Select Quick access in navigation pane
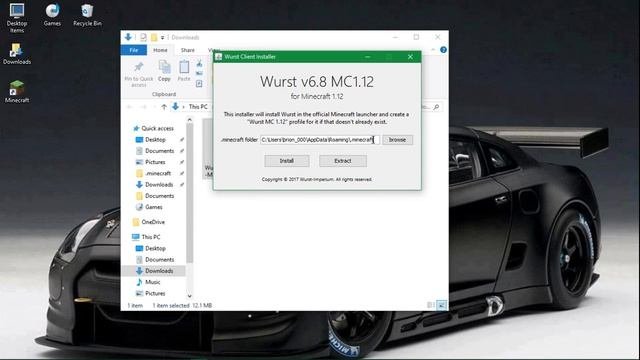This screenshot has width=640, height=360. (x=153, y=128)
